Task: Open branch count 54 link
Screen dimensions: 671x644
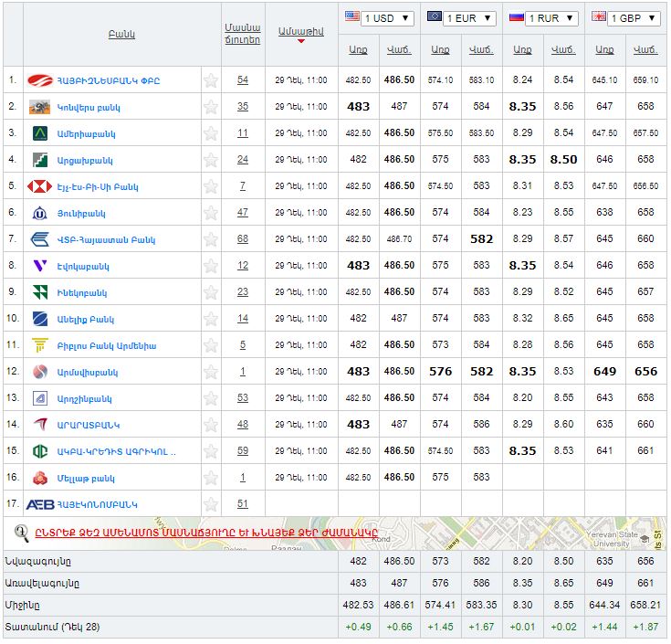Action: coord(243,80)
